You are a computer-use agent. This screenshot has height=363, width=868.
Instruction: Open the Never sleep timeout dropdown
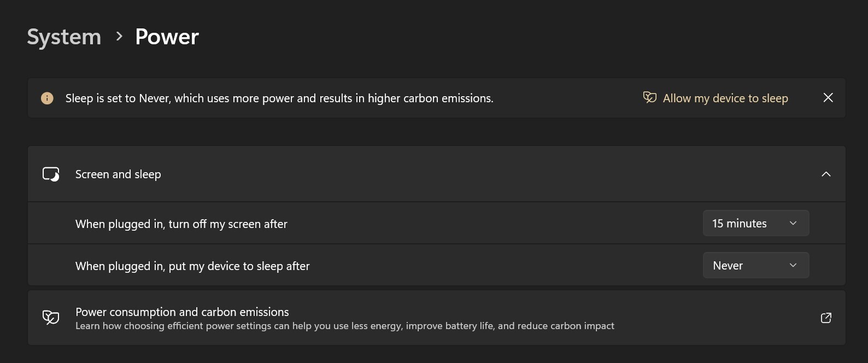[755, 266]
